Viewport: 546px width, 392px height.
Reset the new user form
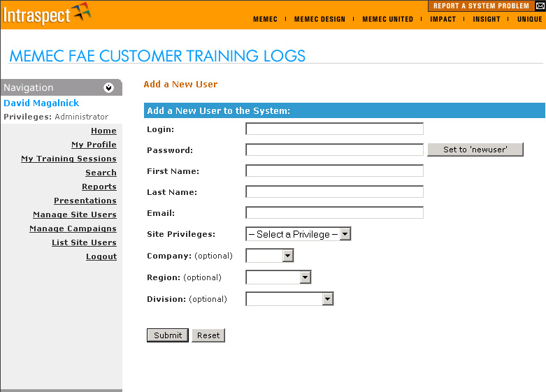[208, 335]
